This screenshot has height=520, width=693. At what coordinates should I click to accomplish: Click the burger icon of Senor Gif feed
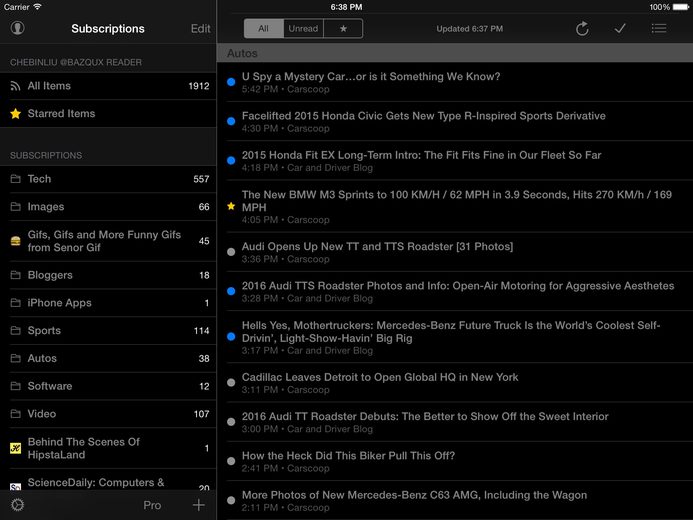point(15,241)
